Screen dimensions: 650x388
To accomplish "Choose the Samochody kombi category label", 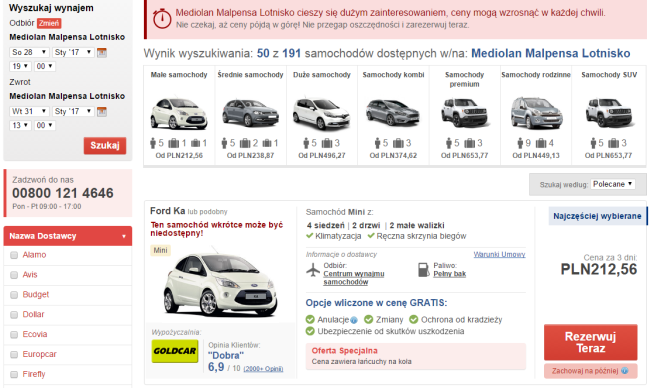I will tap(393, 75).
